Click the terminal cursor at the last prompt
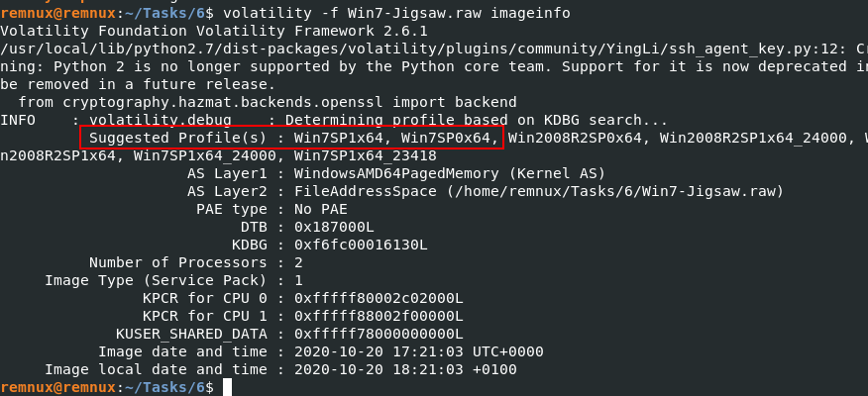This screenshot has height=396, width=868. [x=227, y=387]
